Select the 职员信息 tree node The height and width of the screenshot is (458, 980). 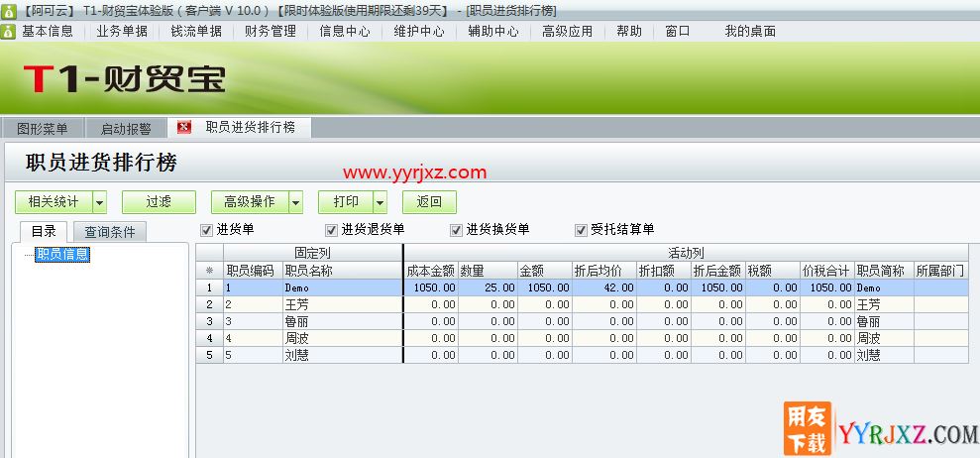[62, 254]
